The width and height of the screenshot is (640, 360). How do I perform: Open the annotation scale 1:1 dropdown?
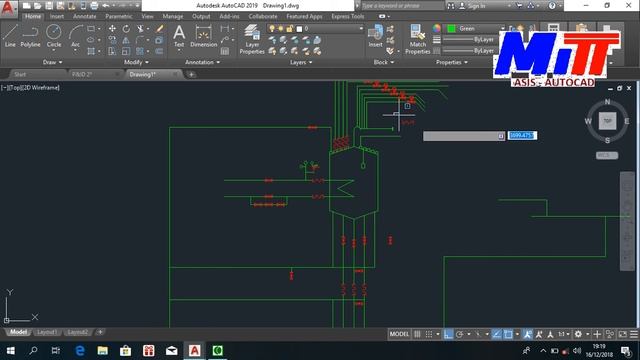(564, 334)
